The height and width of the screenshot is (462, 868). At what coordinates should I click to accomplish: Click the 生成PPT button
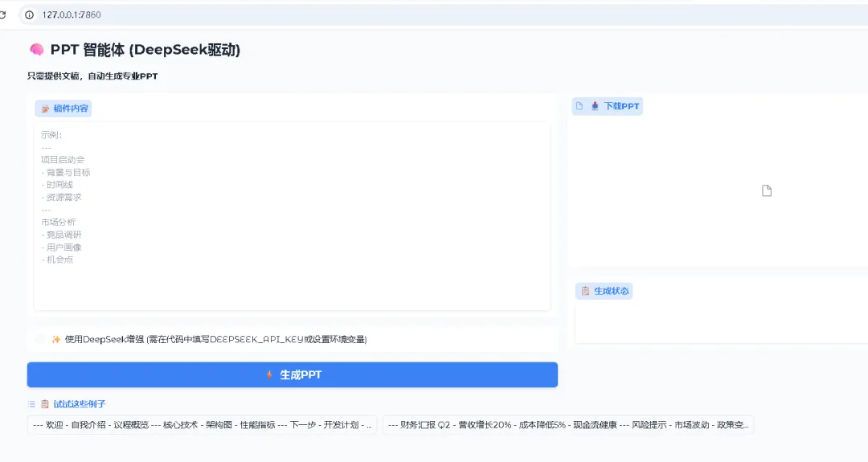(x=293, y=374)
